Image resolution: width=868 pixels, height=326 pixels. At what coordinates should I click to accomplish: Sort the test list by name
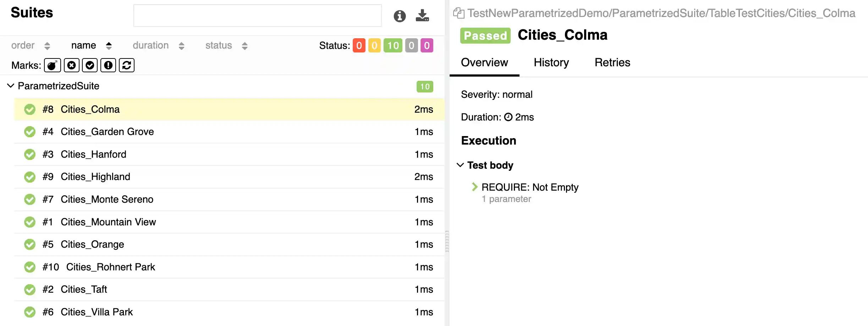(91, 46)
